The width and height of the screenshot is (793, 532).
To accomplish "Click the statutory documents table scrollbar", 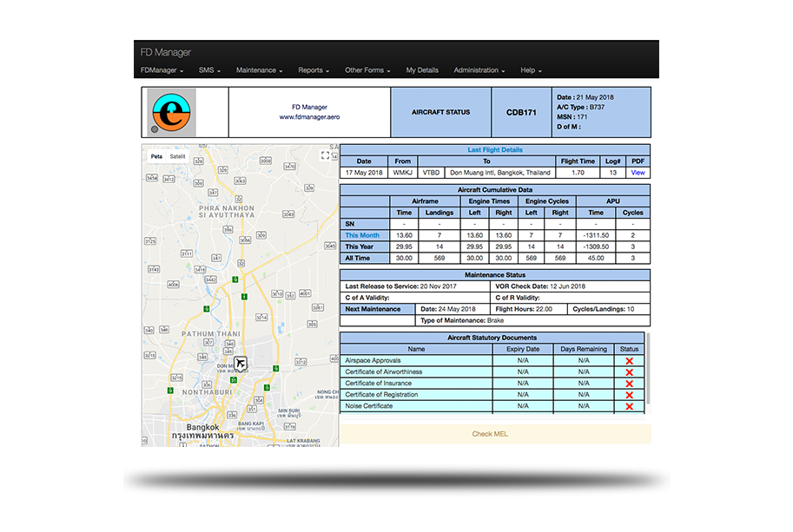I will (x=647, y=368).
